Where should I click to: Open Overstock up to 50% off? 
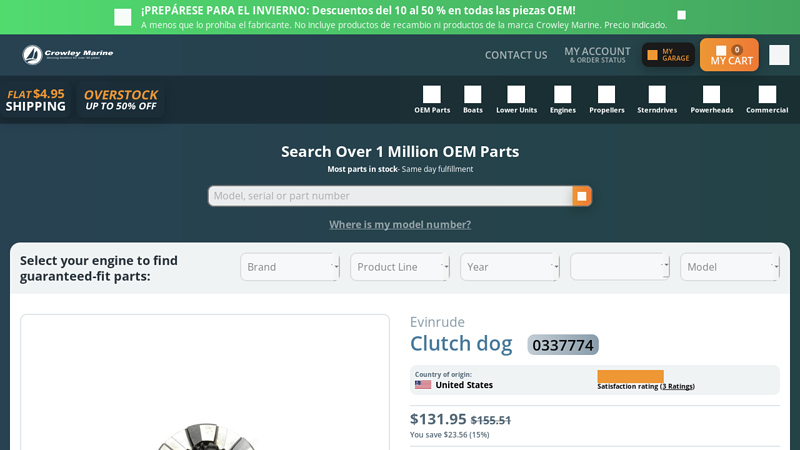[120, 100]
